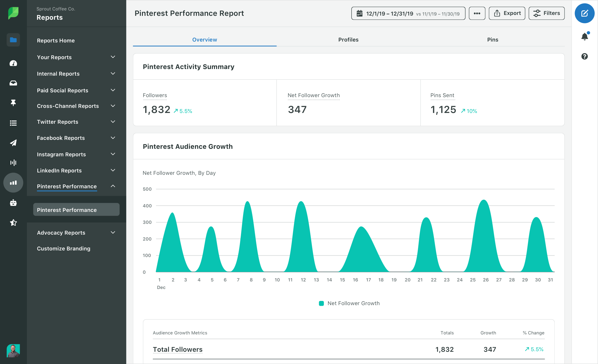Open the folder icon in the sidebar
The width and height of the screenshot is (598, 364).
tap(13, 40)
